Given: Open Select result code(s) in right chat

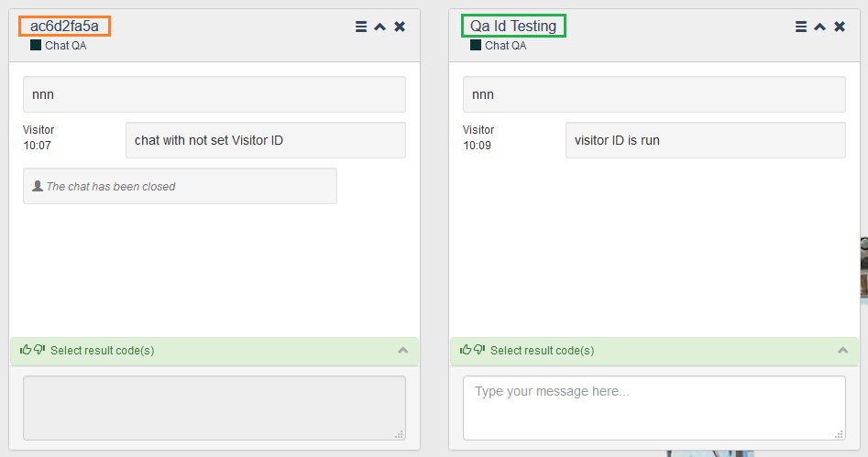Looking at the screenshot, I should tap(542, 350).
